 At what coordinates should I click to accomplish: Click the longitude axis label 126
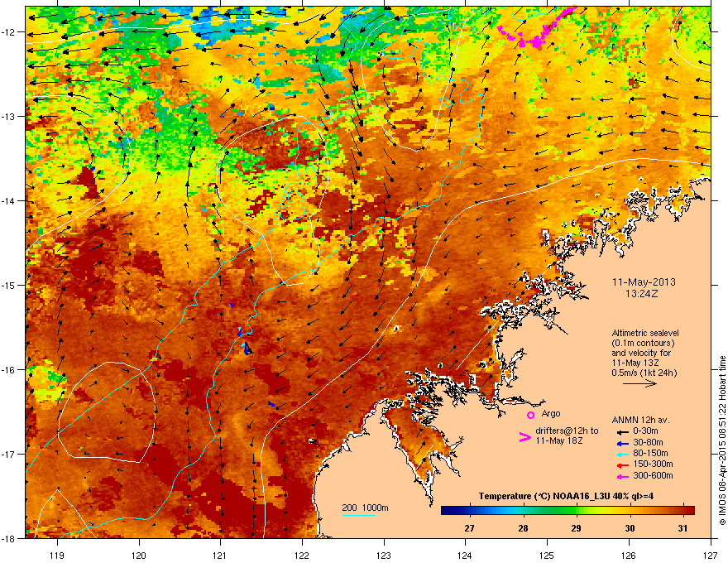coord(629,555)
